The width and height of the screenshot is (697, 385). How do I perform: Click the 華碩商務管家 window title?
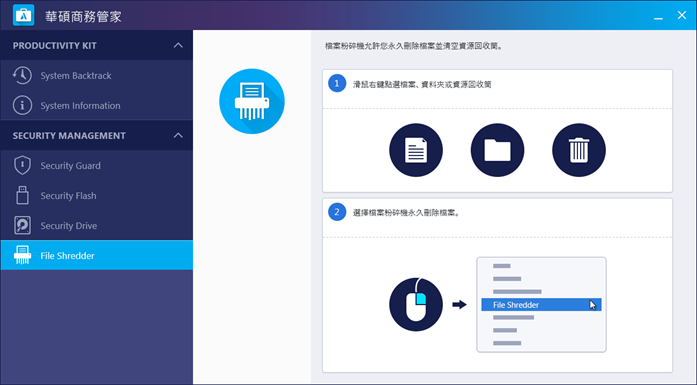pyautogui.click(x=83, y=16)
